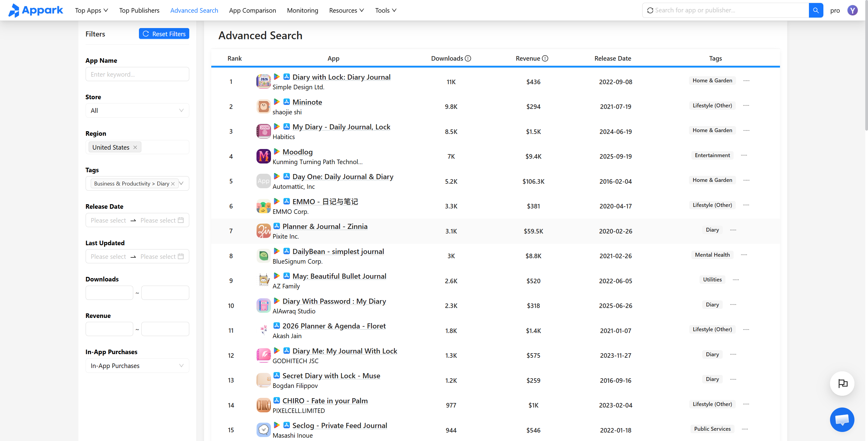Open the Zinnia app icon
This screenshot has height=441, width=868.
click(x=263, y=231)
